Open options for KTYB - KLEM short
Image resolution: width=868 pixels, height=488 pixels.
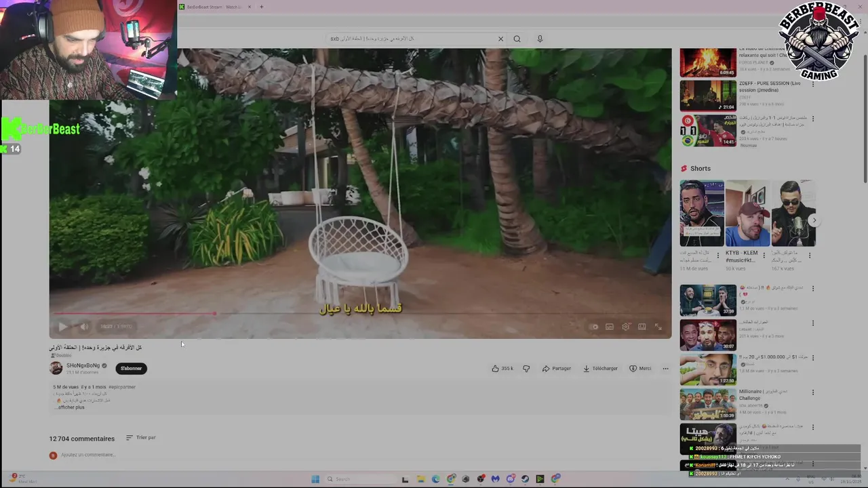(x=764, y=256)
